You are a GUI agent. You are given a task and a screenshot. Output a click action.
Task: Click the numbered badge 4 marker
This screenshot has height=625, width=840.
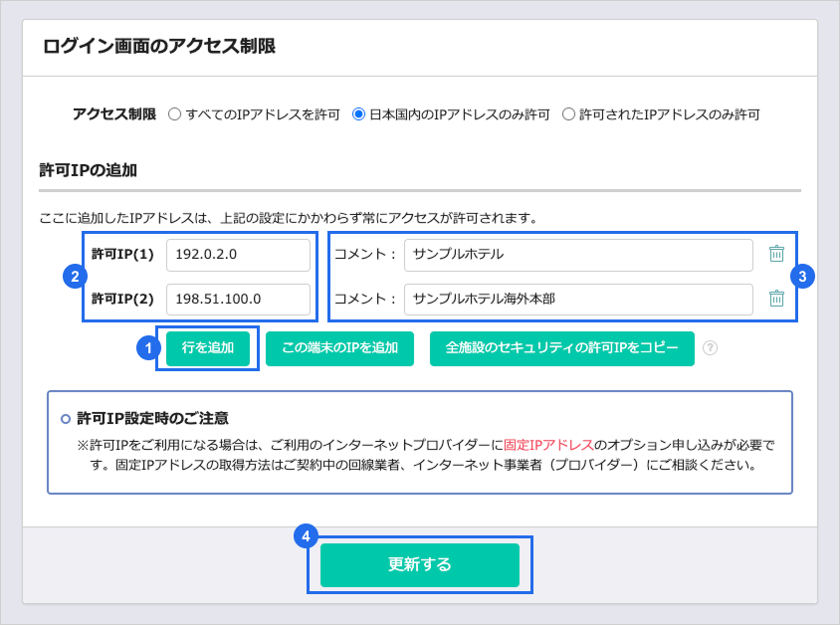[x=306, y=536]
